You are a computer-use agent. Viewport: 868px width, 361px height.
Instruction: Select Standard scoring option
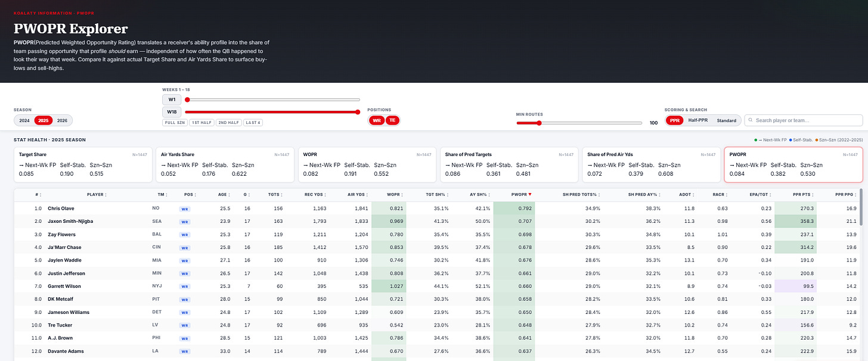(726, 120)
